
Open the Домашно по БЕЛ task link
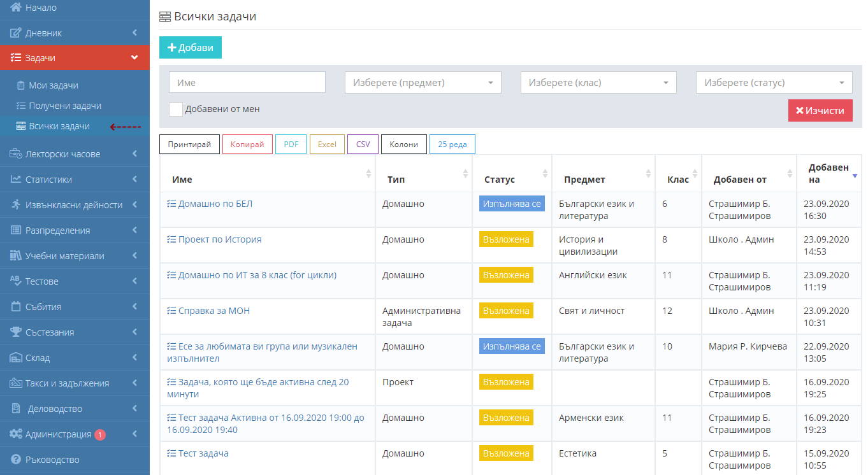coord(214,204)
